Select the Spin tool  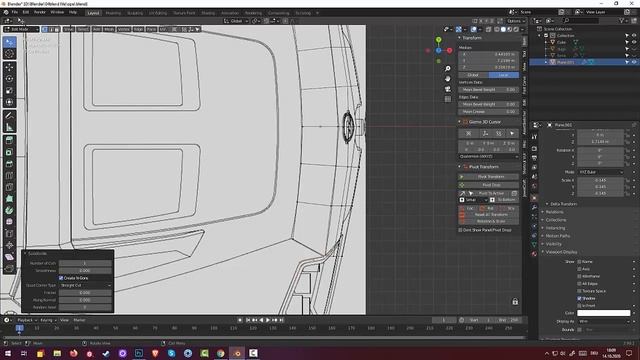(x=9, y=211)
